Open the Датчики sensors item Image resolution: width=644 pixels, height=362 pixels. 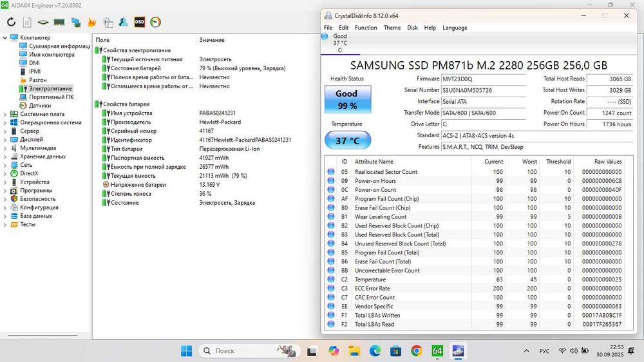[x=40, y=106]
